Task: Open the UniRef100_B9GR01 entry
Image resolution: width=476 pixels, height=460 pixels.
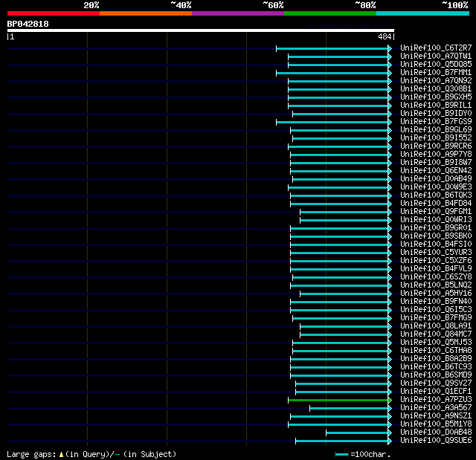Action: click(x=436, y=228)
